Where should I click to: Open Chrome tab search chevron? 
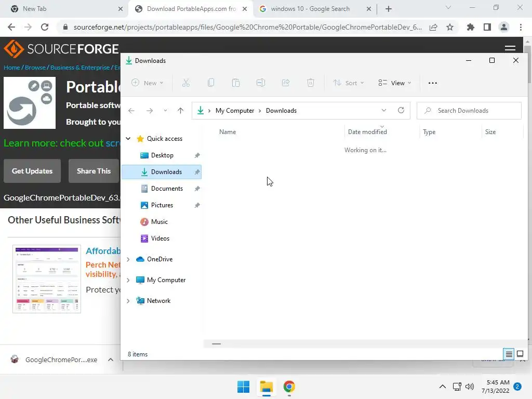coord(448,8)
